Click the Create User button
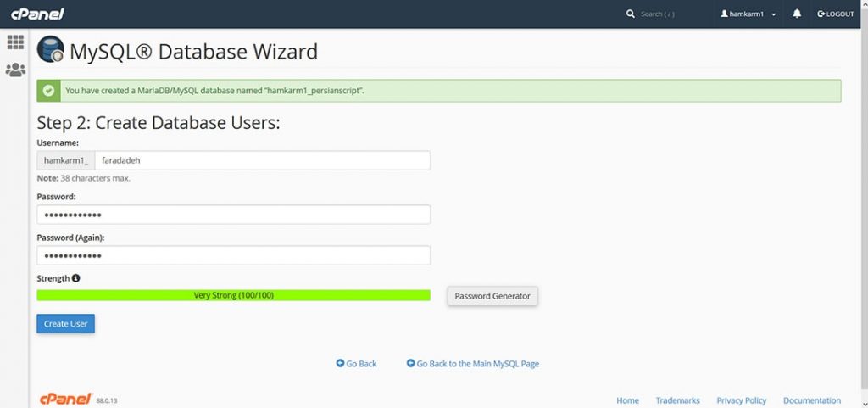 pos(66,324)
